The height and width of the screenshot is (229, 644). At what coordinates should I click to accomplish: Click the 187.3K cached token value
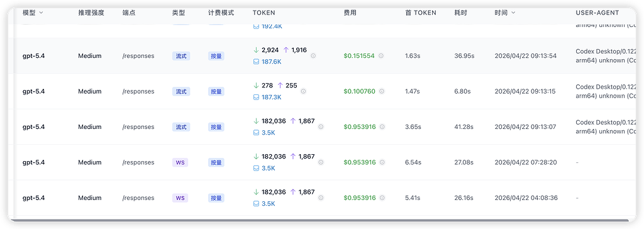point(272,98)
